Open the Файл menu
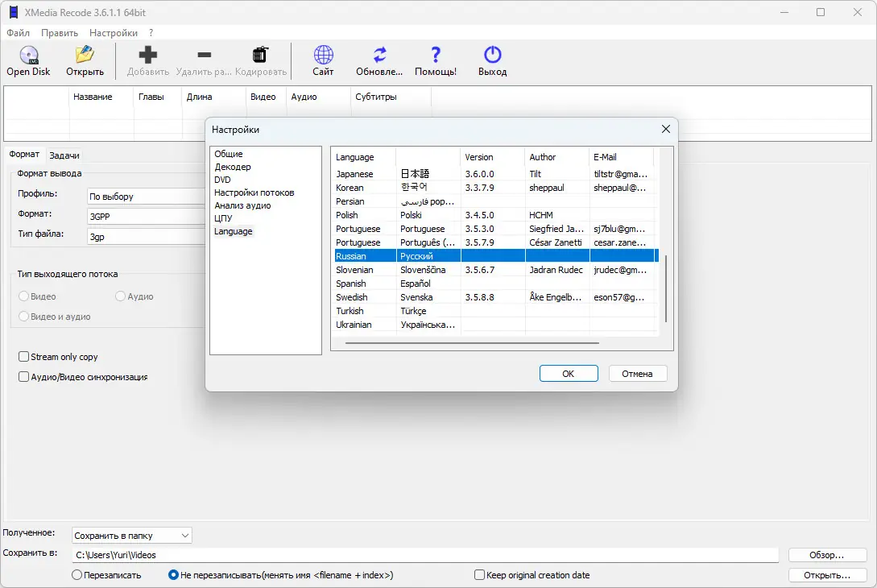The height and width of the screenshot is (588, 877). click(18, 33)
